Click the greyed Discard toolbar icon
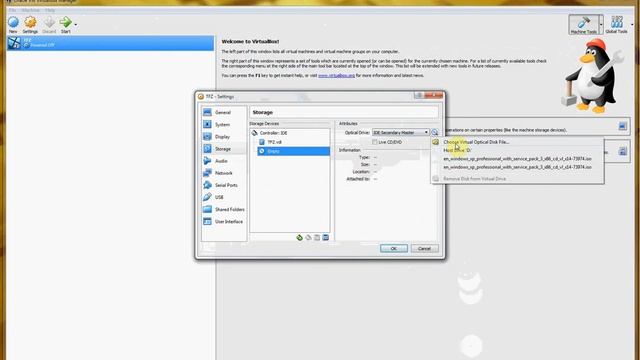This screenshot has width=640, height=360. point(49,24)
